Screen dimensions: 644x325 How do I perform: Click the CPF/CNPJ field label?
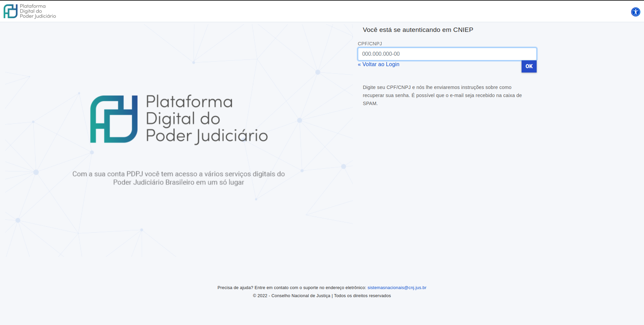pyautogui.click(x=370, y=44)
